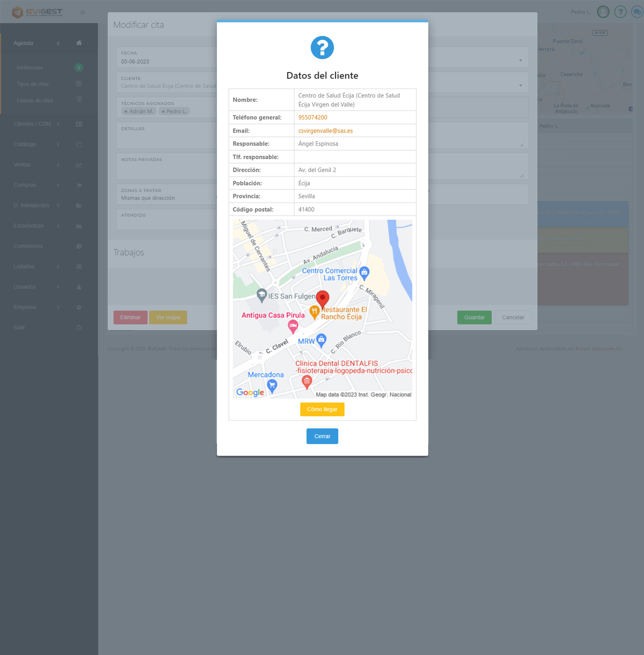
Task: Click the MRW map marker
Action: click(x=321, y=340)
